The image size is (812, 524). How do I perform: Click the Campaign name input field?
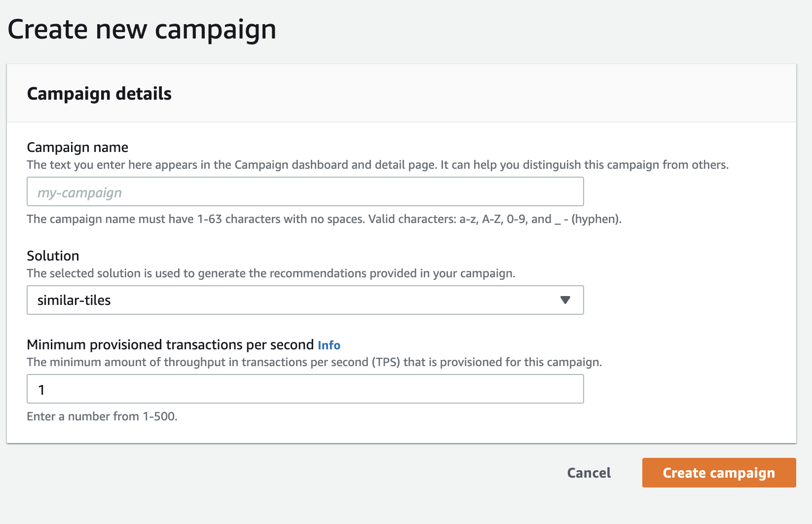click(x=305, y=192)
